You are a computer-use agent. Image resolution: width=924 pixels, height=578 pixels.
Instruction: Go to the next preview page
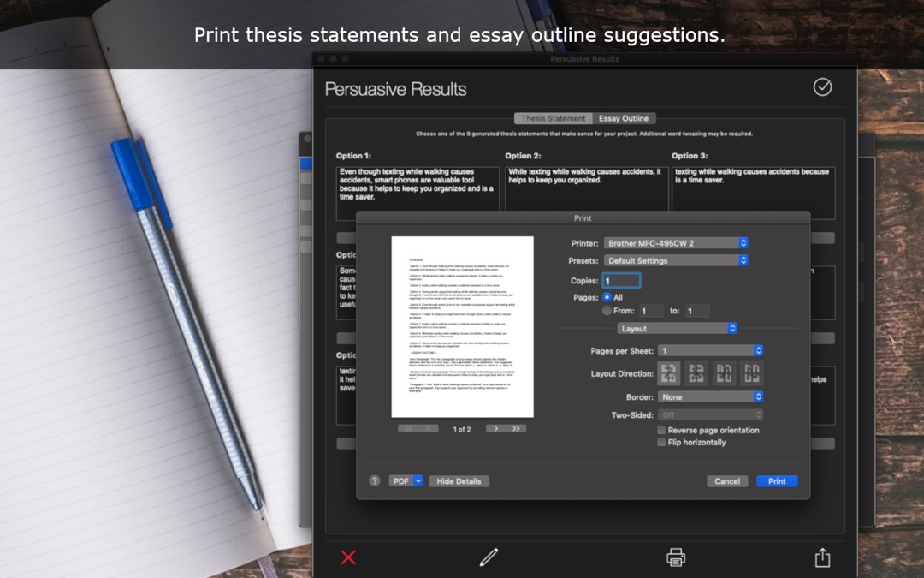tap(495, 429)
